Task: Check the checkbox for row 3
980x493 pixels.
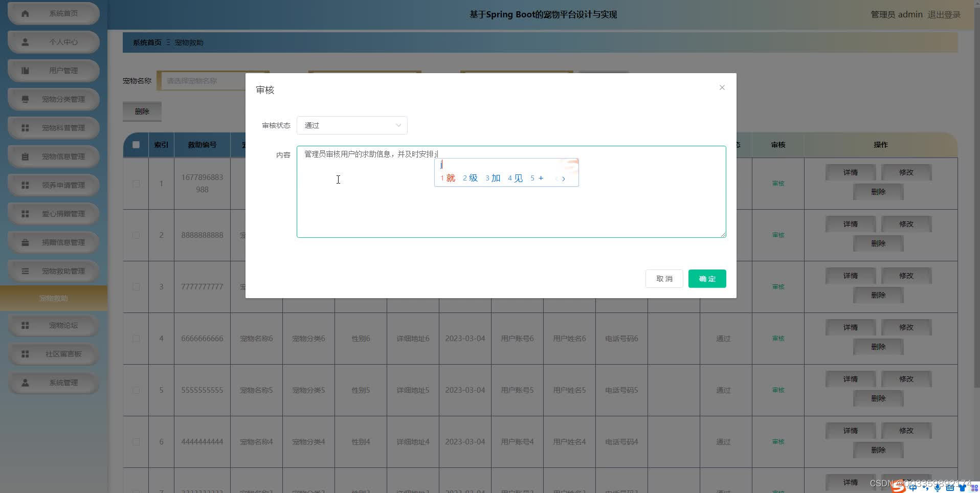Action: [136, 287]
